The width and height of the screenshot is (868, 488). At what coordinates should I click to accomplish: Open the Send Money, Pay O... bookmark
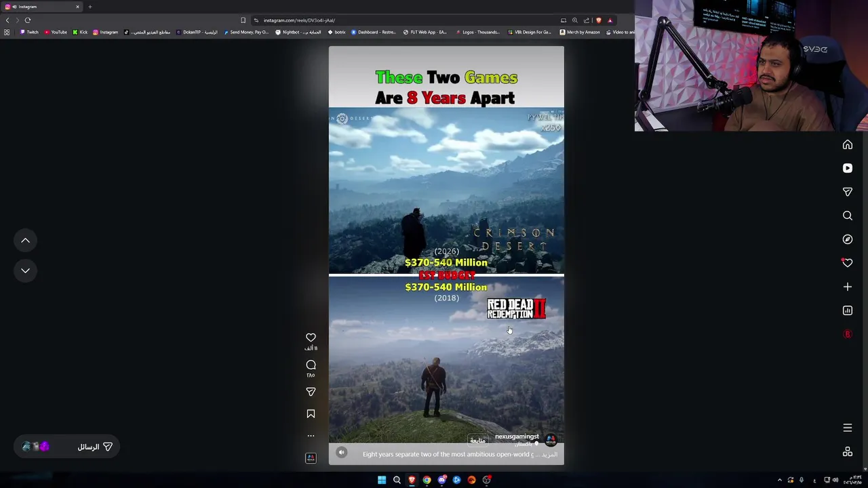(x=246, y=32)
